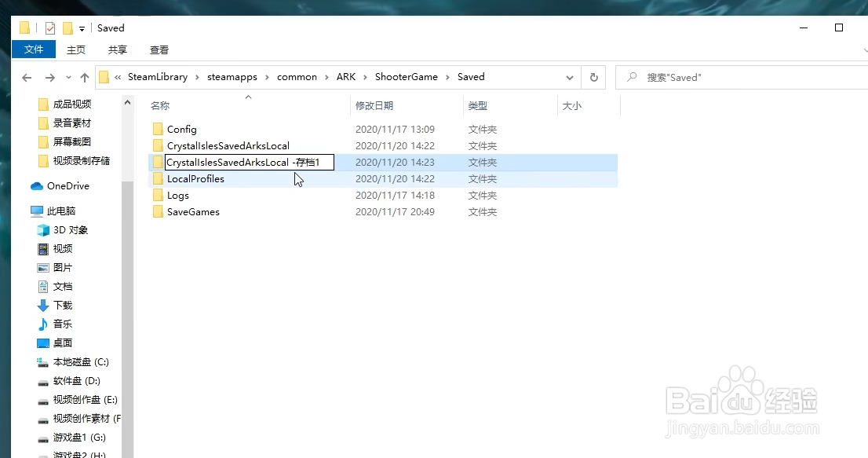Switch to the 共享 ribbon tab
The width and height of the screenshot is (868, 458).
(118, 49)
